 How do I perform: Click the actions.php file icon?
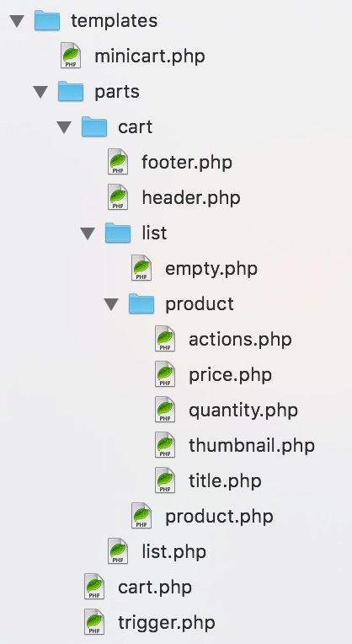coord(165,338)
